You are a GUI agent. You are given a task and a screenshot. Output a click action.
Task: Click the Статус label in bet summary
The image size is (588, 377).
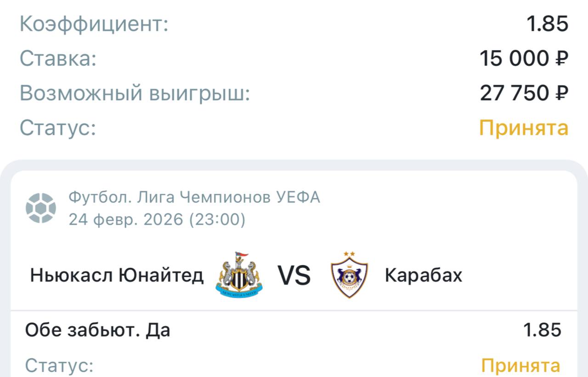[58, 128]
